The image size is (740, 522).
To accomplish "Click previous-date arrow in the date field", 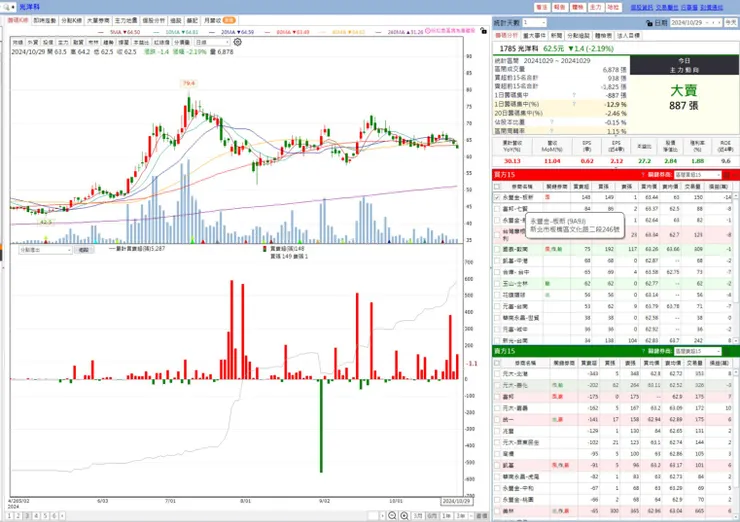I will point(713,23).
